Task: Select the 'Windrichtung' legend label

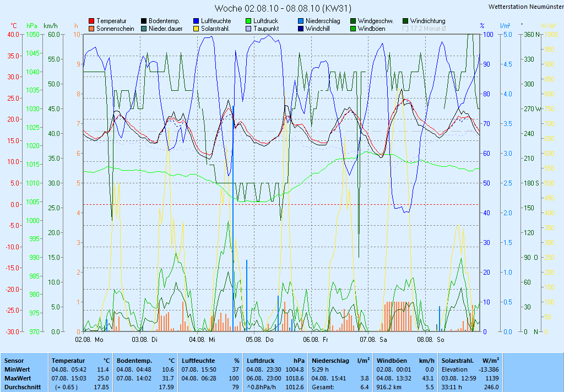Action: (x=427, y=21)
